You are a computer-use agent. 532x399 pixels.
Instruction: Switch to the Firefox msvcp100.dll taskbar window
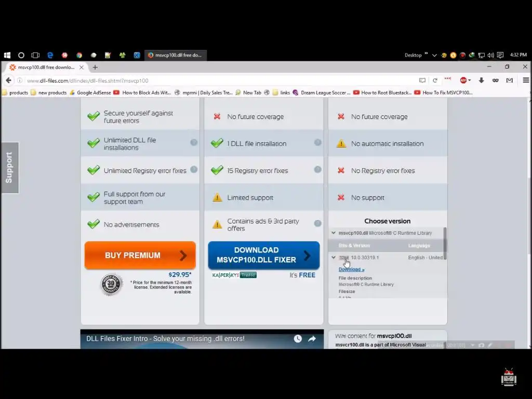pos(175,55)
